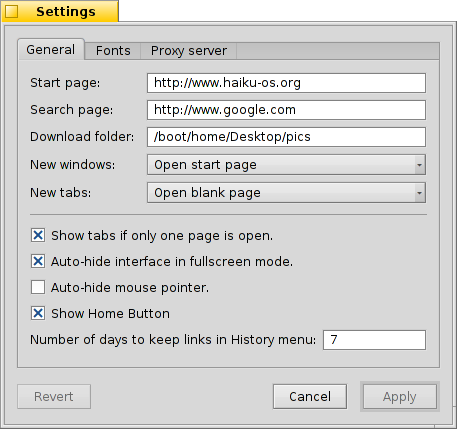Click the Download folder path field
The height and width of the screenshot is (429, 457).
(x=286, y=137)
